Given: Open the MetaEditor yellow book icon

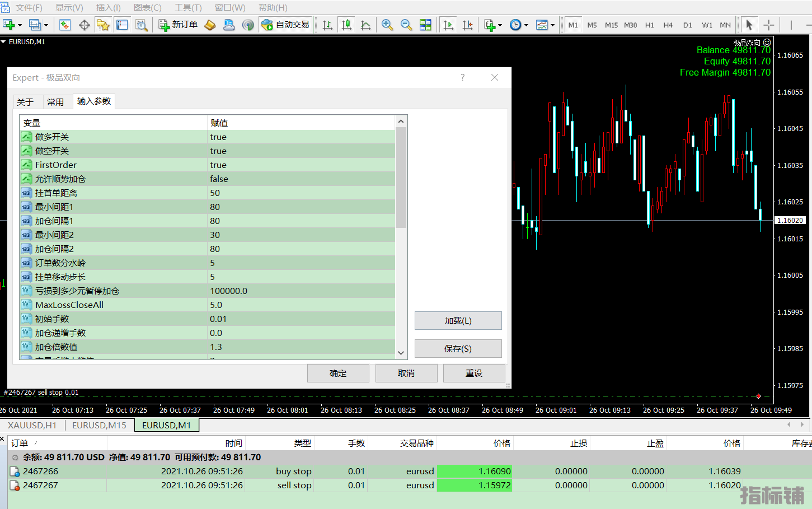Looking at the screenshot, I should coord(210,25).
